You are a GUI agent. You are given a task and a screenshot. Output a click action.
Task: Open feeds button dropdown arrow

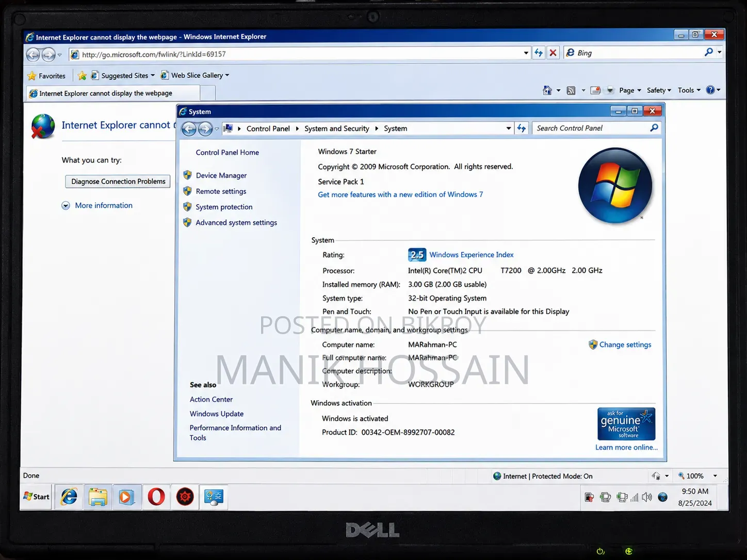pyautogui.click(x=583, y=91)
